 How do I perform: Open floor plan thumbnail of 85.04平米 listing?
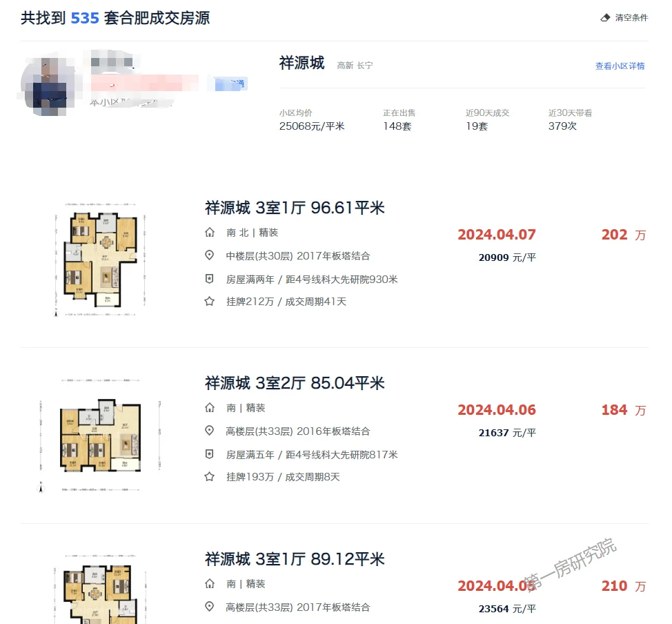tap(100, 435)
